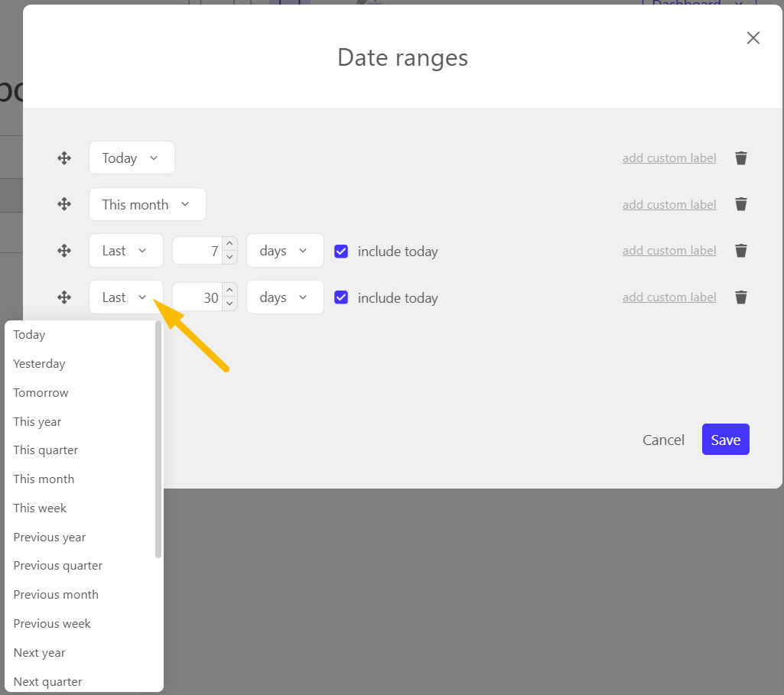This screenshot has width=784, height=695.
Task: Choose This year from the list
Action: [80, 422]
